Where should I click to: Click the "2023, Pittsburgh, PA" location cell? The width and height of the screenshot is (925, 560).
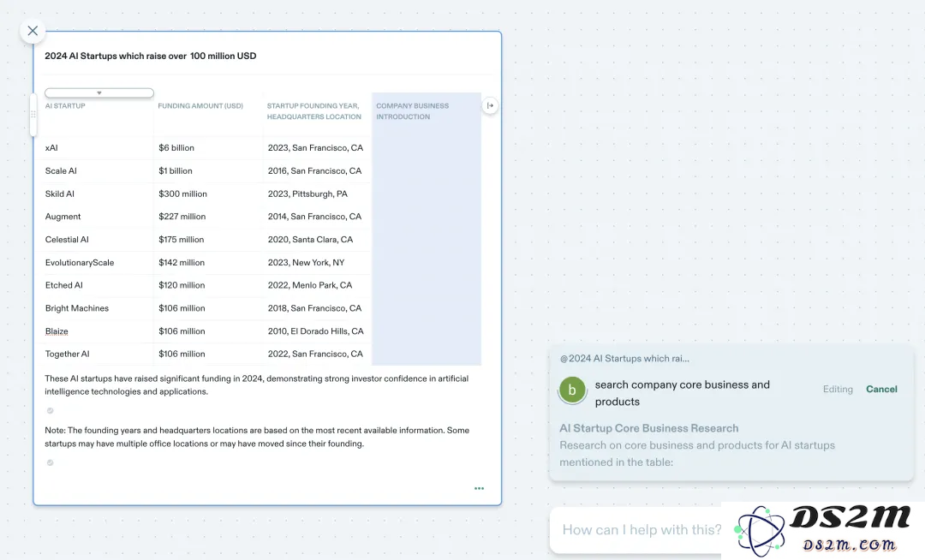[x=307, y=194]
